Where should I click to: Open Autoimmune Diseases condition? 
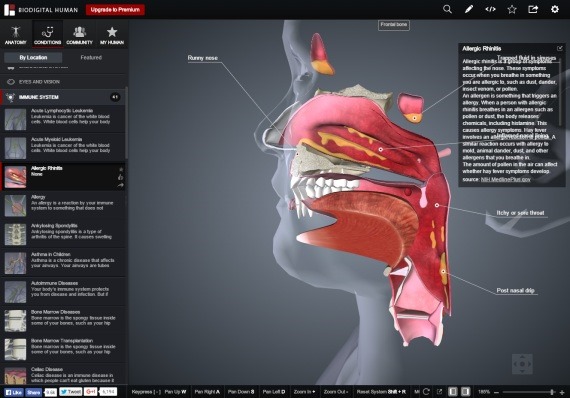click(63, 291)
